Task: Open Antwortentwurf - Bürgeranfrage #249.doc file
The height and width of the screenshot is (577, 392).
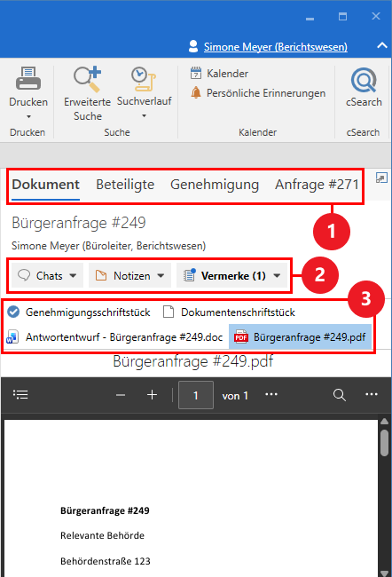Action: [114, 337]
